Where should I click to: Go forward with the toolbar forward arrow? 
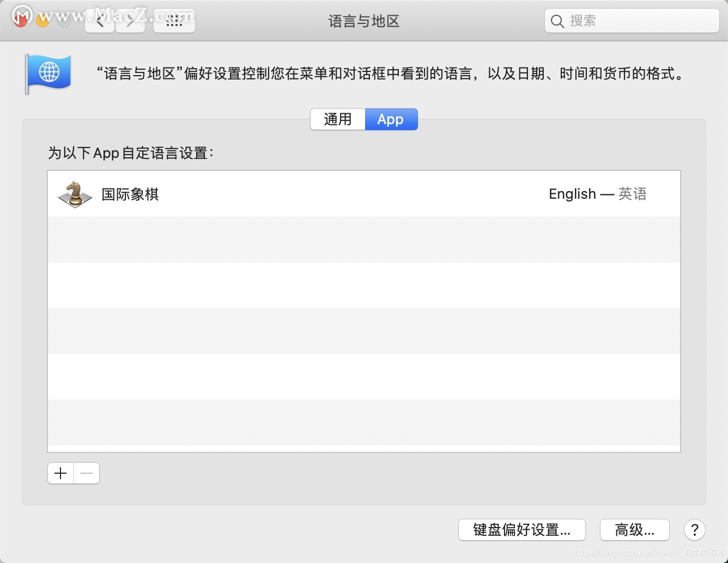tap(130, 21)
